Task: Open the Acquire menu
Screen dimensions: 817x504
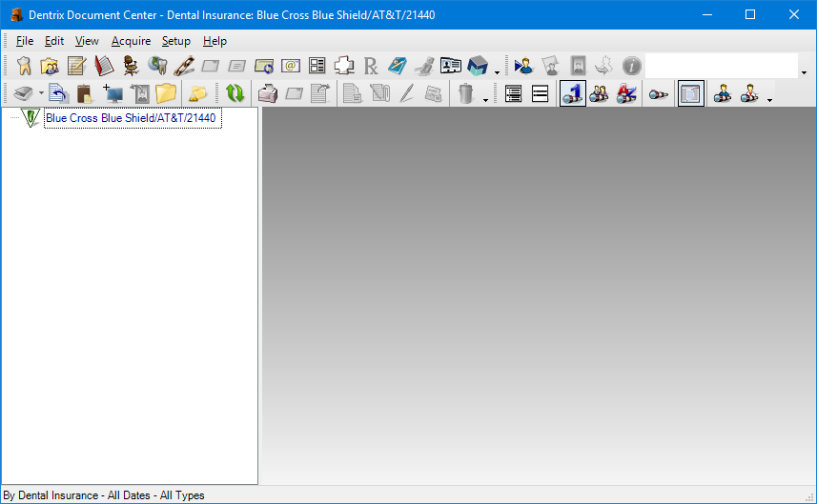Action: click(131, 41)
